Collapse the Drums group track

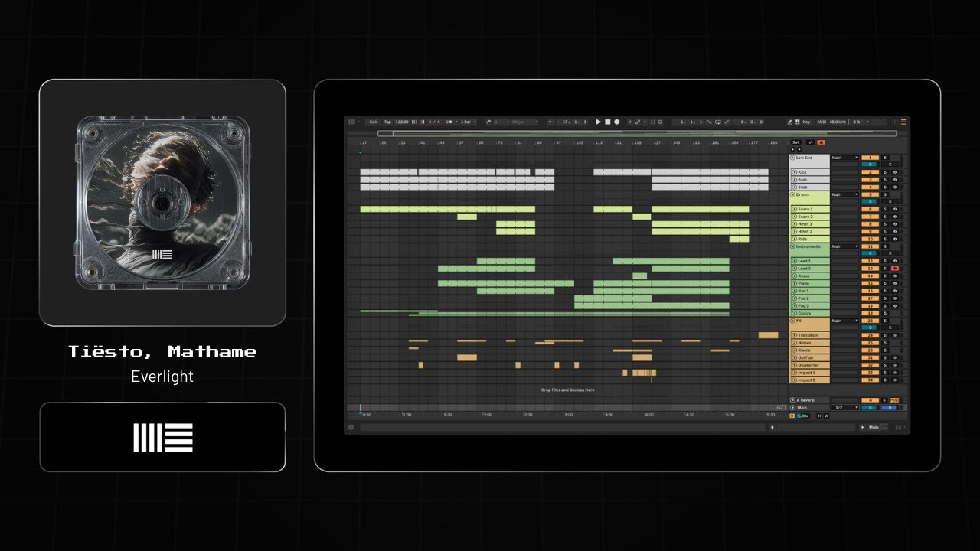coord(792,194)
